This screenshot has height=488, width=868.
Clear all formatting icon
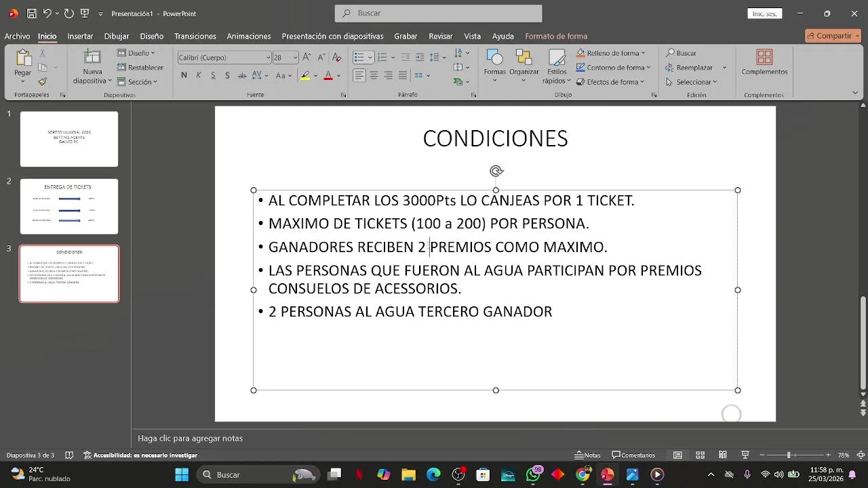pos(336,58)
